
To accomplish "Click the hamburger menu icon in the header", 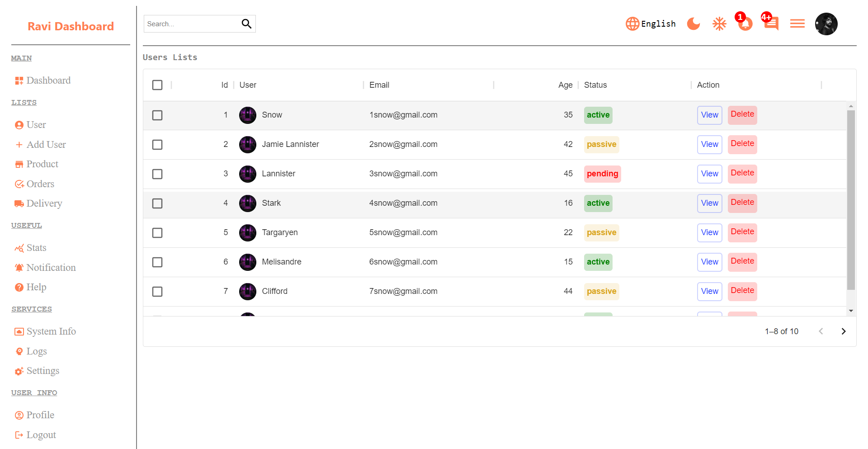I will coord(797,24).
